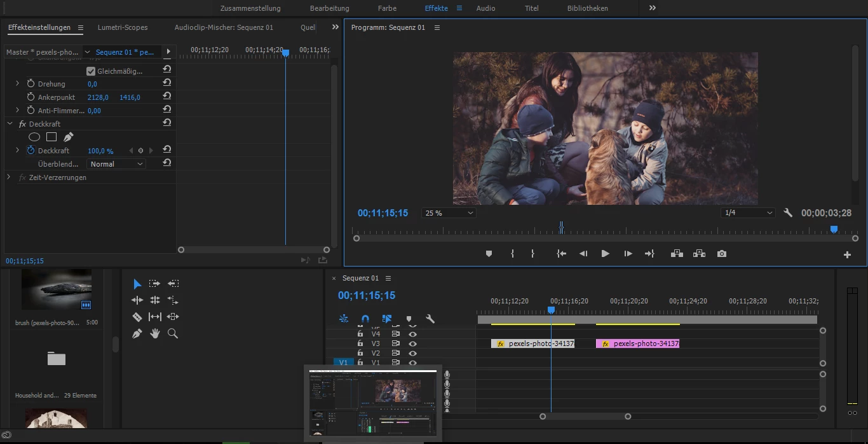Viewport: 868px width, 444px height.
Task: Switch to the Farbe workspace
Action: point(387,8)
